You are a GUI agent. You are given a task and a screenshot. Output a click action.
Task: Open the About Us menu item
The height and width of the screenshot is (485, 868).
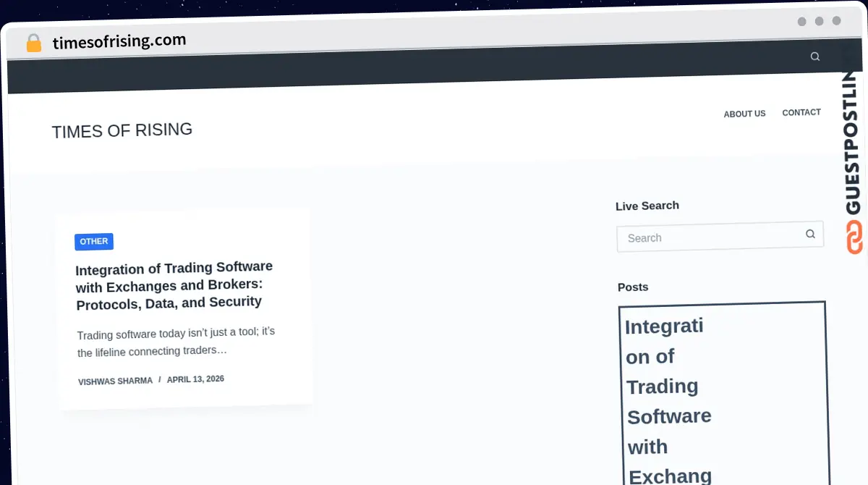coord(744,114)
